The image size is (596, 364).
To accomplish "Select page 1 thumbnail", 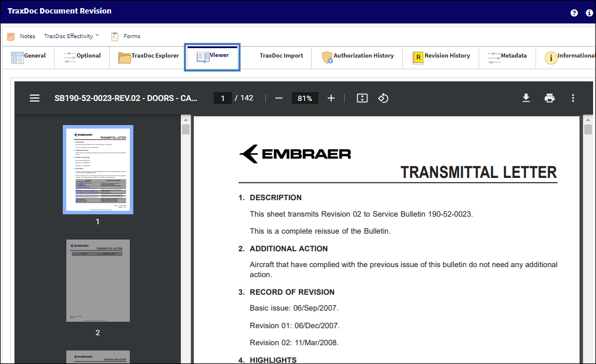I will point(98,170).
